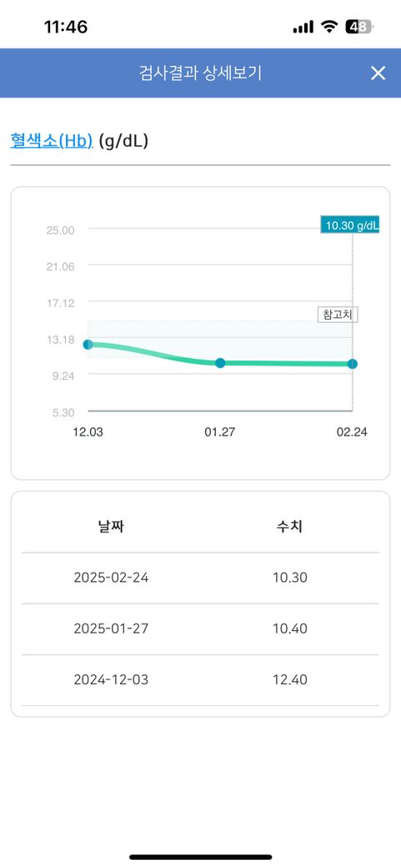
Task: Tap the cellular signal bars icon
Action: 303,27
